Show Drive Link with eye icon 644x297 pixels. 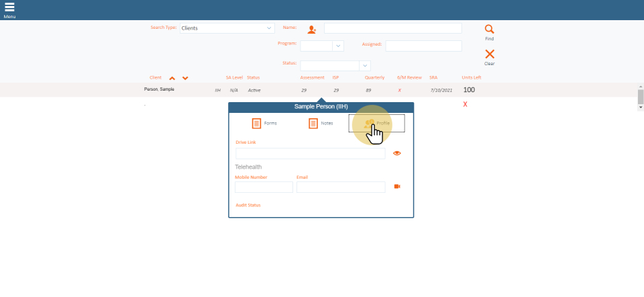pyautogui.click(x=397, y=153)
